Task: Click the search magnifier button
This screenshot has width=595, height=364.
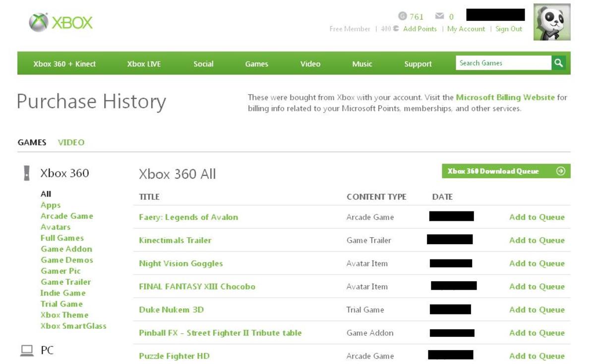Action: point(559,63)
